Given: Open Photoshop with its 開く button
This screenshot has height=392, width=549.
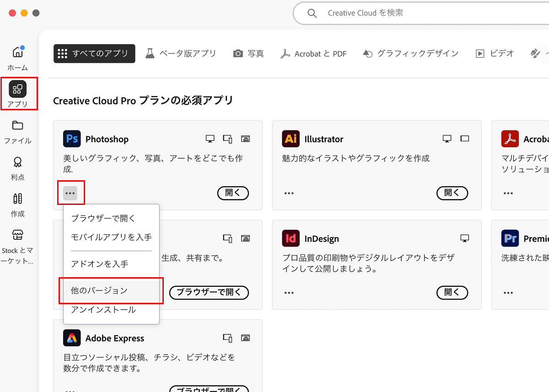Looking at the screenshot, I should 233,193.
